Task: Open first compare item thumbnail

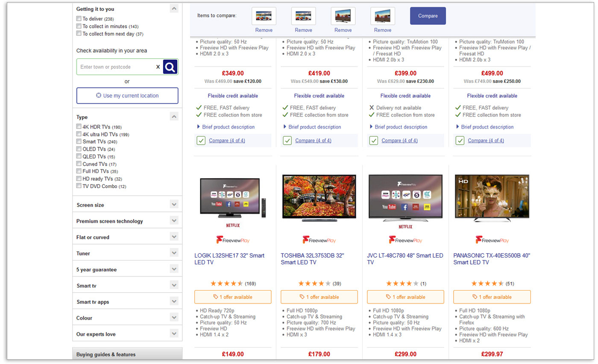Action: coord(264,16)
